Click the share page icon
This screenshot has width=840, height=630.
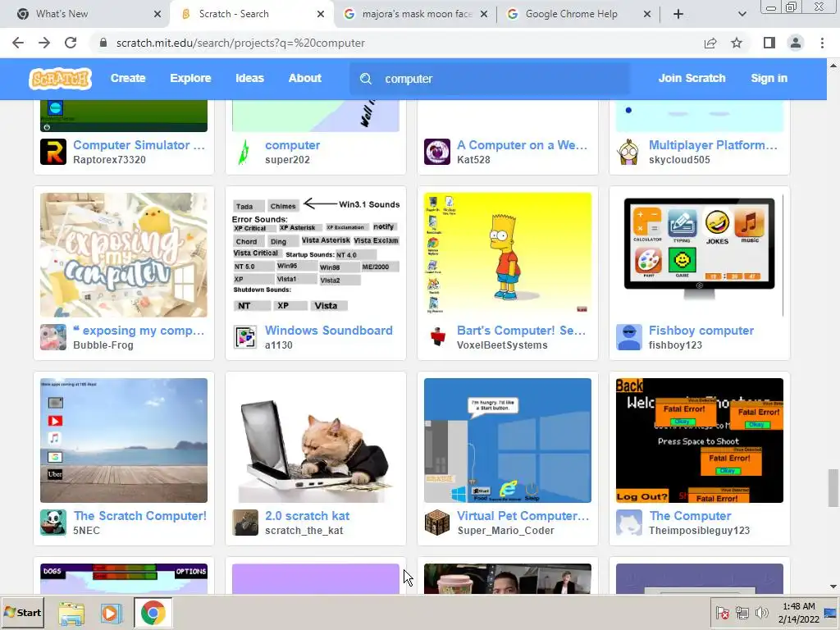pos(710,43)
